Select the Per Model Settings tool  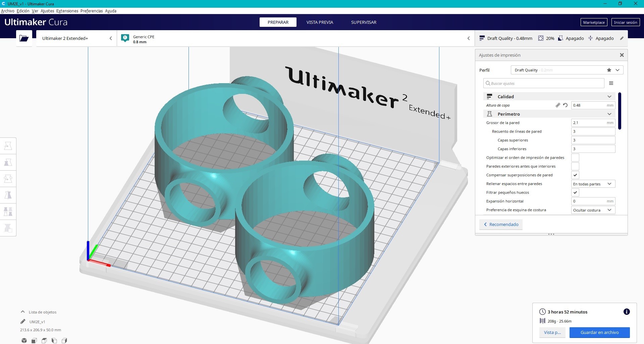click(8, 212)
